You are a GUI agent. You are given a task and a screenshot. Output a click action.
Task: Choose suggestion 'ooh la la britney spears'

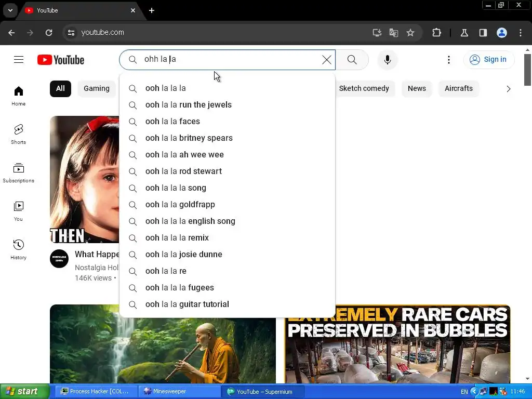coord(228,138)
